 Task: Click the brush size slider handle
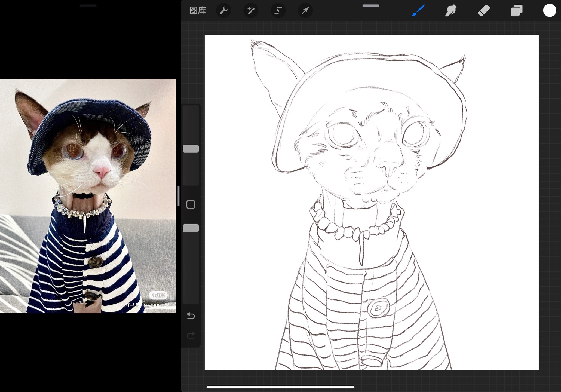tap(191, 149)
